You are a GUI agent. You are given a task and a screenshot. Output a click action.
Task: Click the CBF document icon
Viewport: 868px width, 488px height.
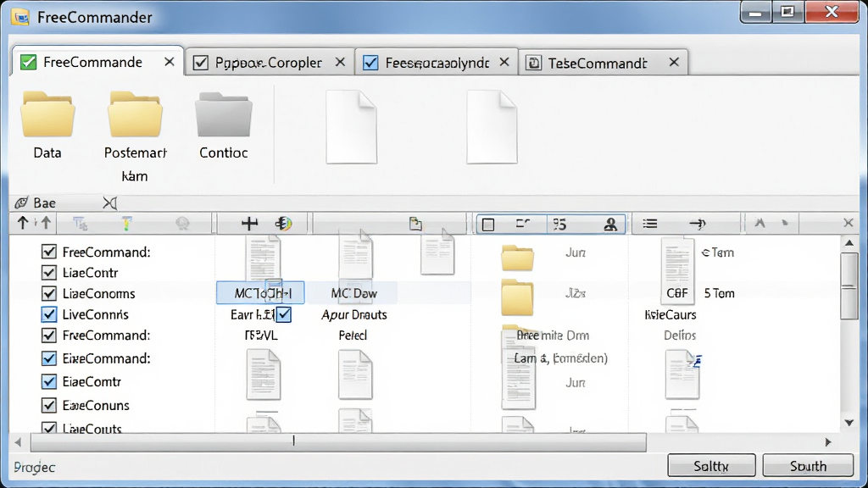677,271
